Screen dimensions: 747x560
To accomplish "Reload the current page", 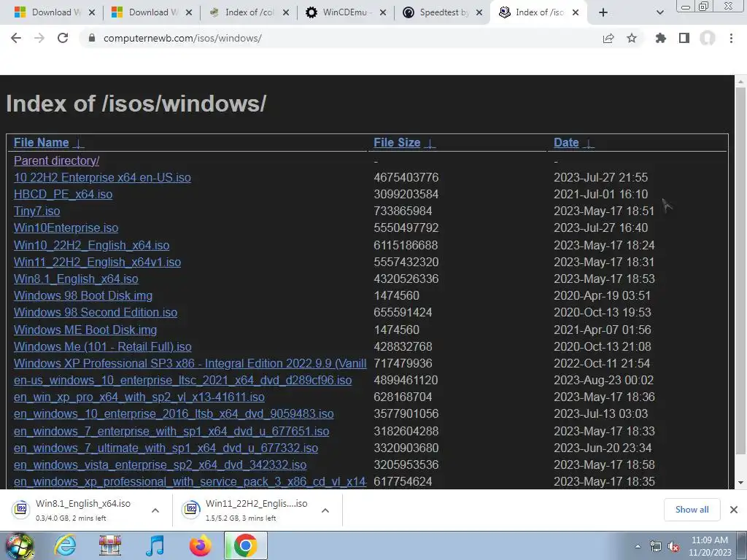I will [63, 38].
